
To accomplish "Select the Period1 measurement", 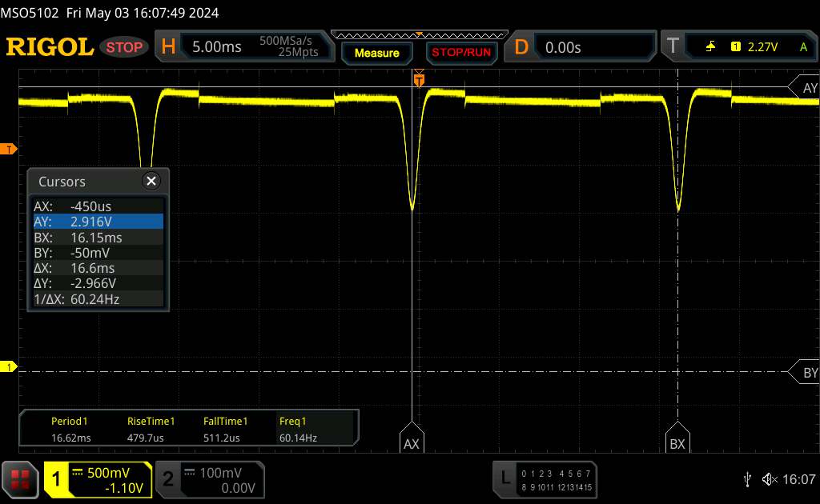I will tap(70, 429).
